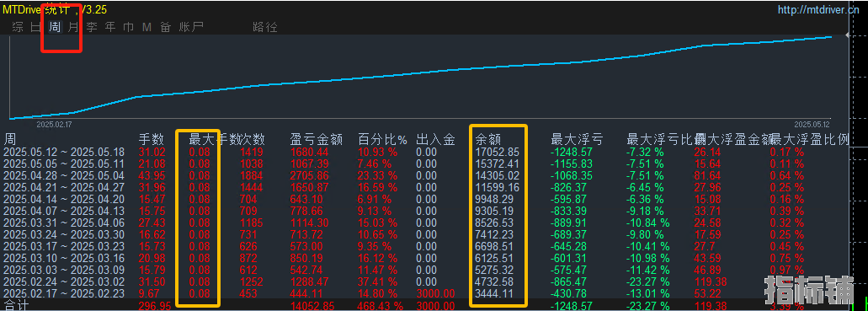This screenshot has height=311, width=868.
Task: Click the M tab
Action: pos(146,27)
